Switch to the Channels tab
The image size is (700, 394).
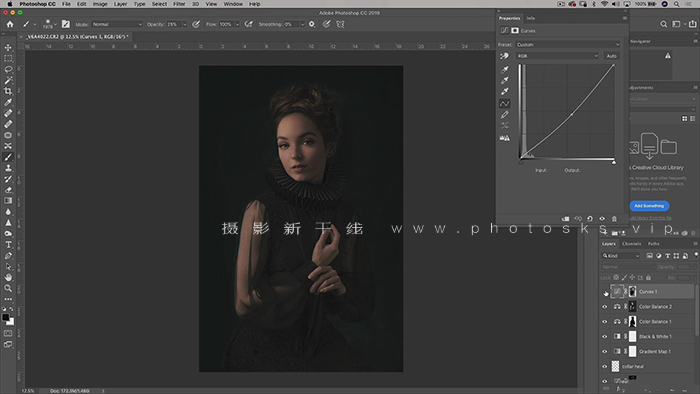(631, 244)
